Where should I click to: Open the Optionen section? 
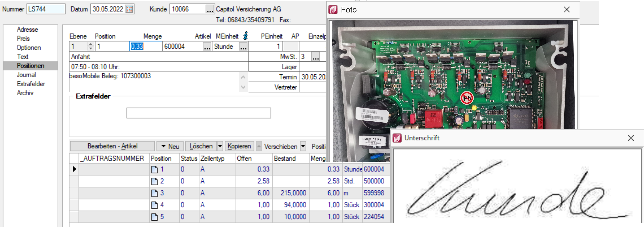point(29,48)
